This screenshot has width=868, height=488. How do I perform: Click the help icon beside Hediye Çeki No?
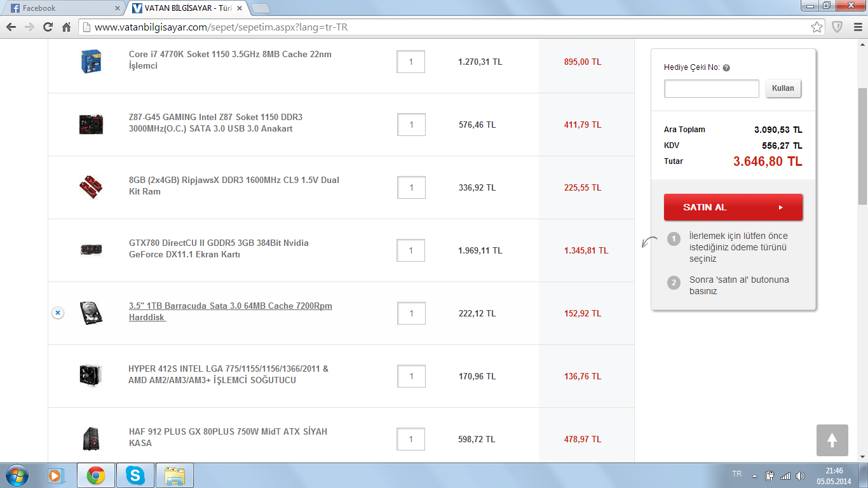[726, 68]
